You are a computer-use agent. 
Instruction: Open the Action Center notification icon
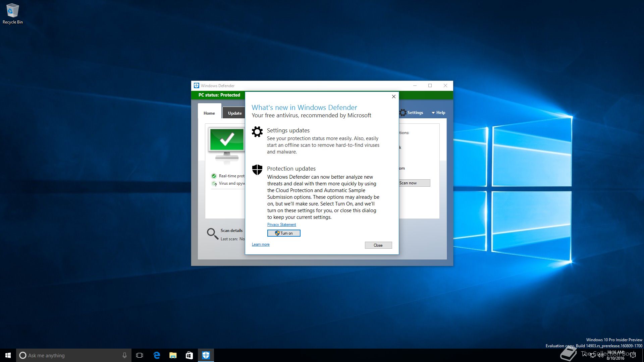coord(633,355)
